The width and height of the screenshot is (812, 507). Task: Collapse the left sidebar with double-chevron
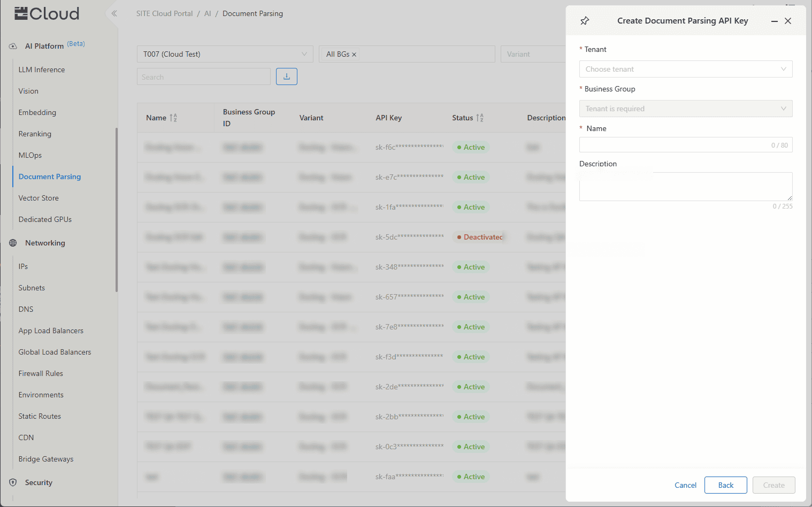point(114,13)
